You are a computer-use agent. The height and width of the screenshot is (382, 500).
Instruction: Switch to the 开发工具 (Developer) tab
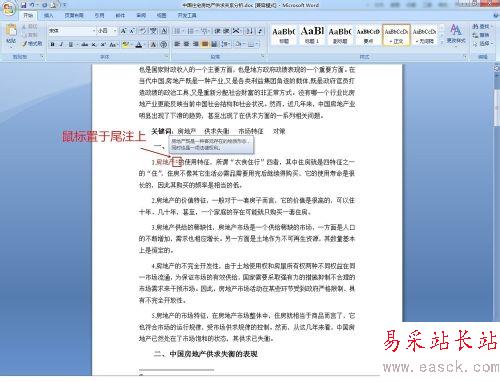[x=187, y=15]
